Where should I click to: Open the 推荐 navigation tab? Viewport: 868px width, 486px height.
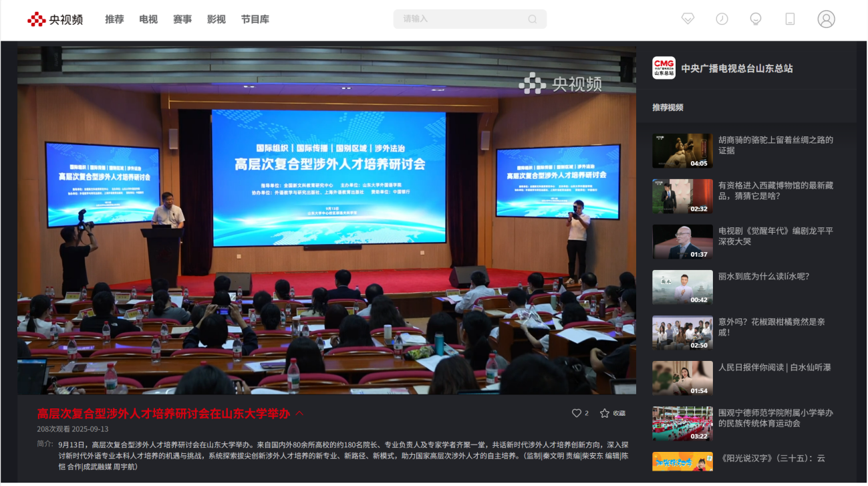coord(114,19)
